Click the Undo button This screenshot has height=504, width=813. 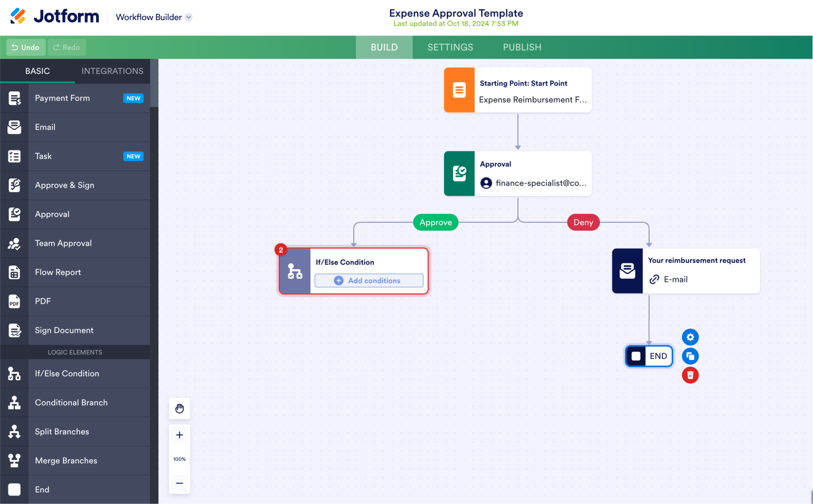pyautogui.click(x=26, y=47)
